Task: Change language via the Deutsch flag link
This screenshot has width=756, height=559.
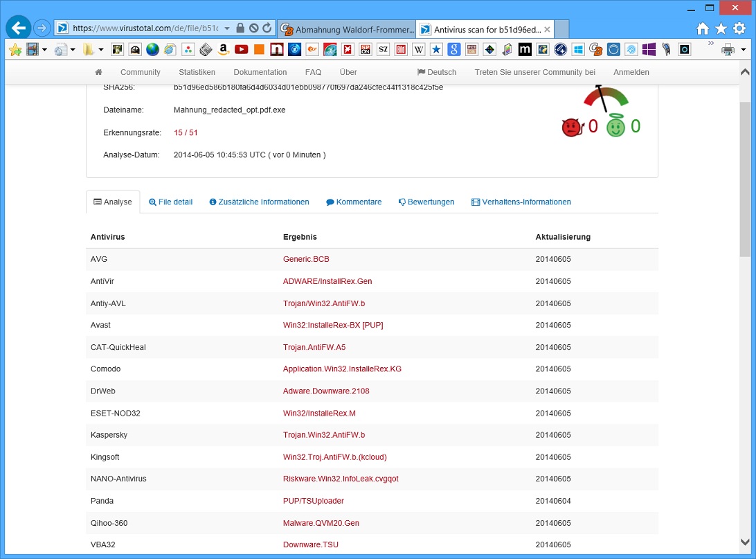Action: [437, 72]
